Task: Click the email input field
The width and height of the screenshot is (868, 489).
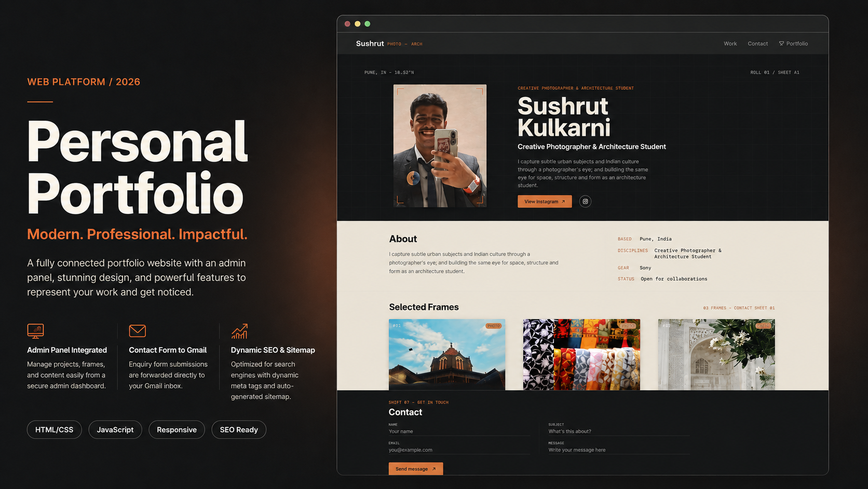Action: click(x=459, y=450)
